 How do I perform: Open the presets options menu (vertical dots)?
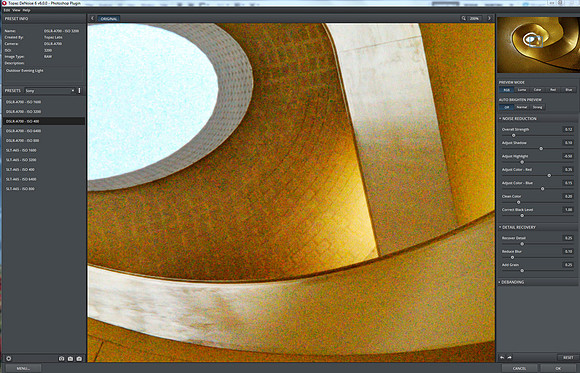[79, 91]
